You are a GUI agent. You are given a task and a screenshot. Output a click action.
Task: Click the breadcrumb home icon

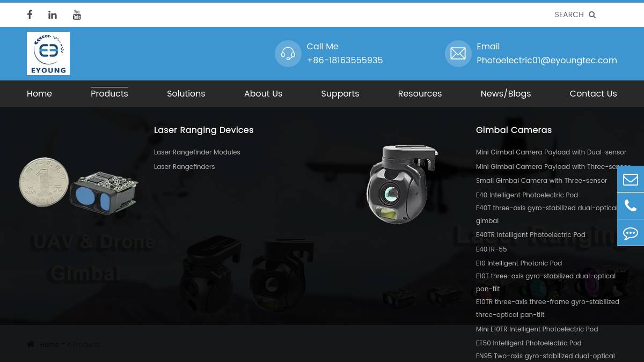click(31, 344)
